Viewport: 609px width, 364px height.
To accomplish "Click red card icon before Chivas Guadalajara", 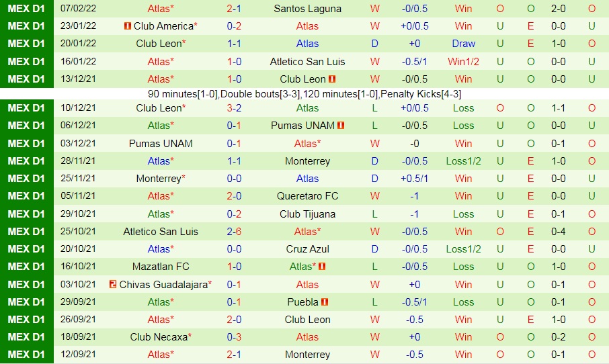I will point(113,285).
